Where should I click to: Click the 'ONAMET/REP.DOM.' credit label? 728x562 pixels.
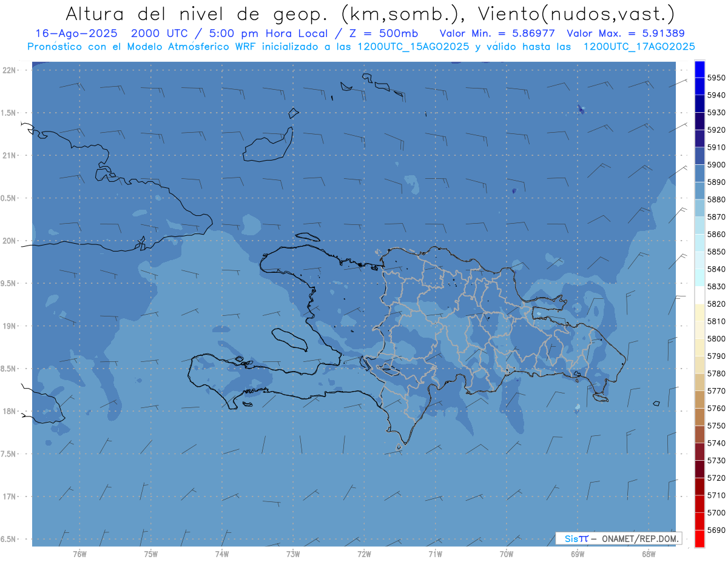click(639, 538)
